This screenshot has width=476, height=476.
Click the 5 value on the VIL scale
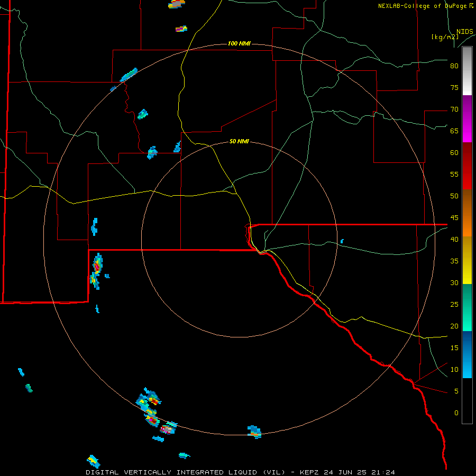pos(456,391)
